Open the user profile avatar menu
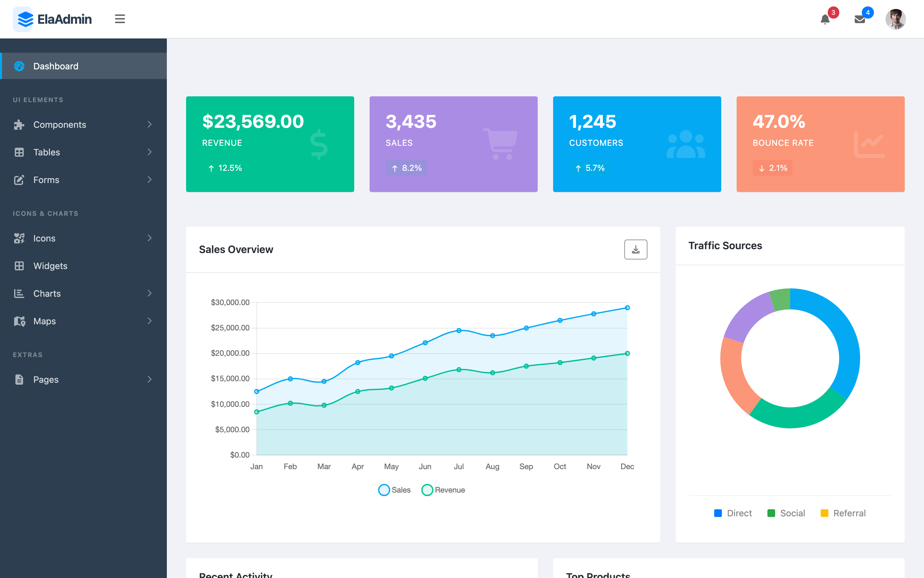Image resolution: width=924 pixels, height=578 pixels. tap(895, 19)
